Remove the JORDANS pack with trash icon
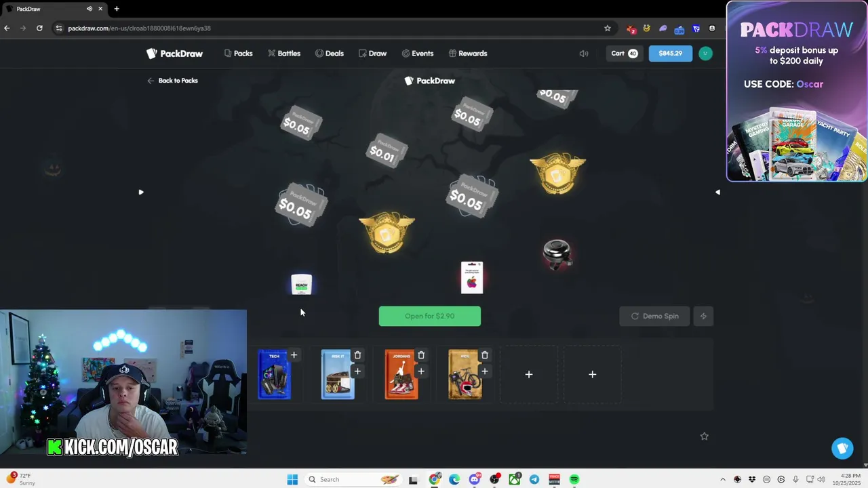The height and width of the screenshot is (488, 868). pos(421,355)
